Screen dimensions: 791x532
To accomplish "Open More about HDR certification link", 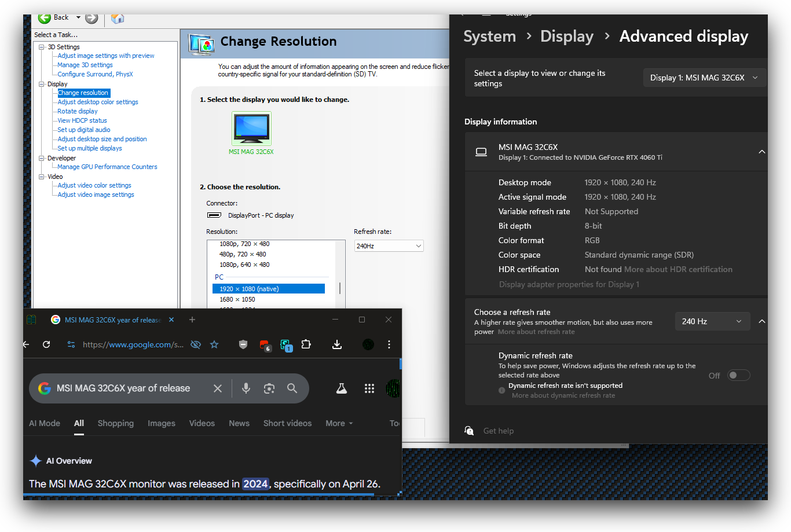I will point(678,269).
